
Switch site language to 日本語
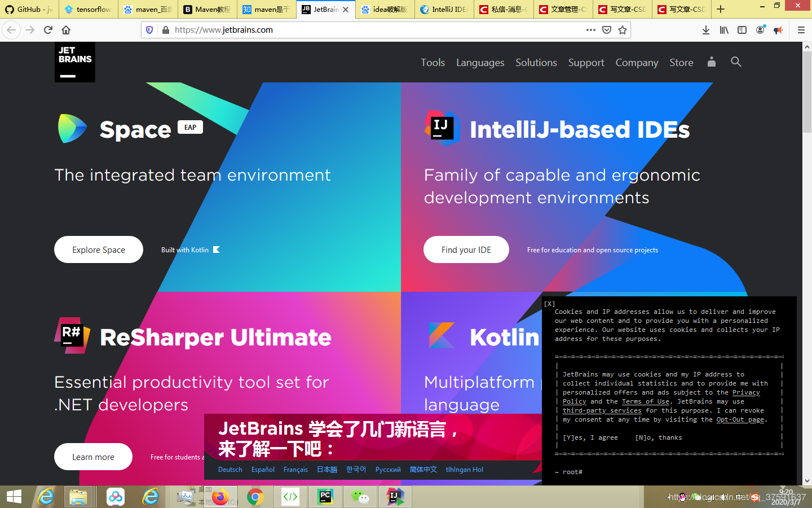(327, 470)
